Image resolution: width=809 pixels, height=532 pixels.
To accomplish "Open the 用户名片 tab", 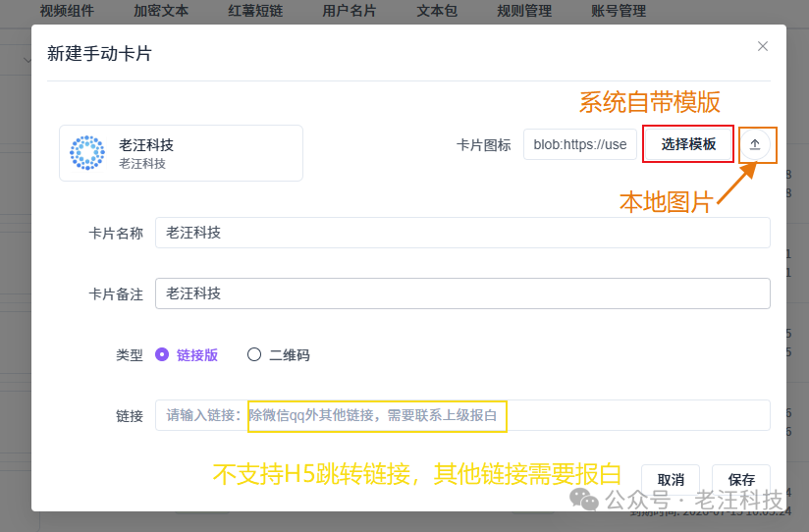I will pos(350,11).
